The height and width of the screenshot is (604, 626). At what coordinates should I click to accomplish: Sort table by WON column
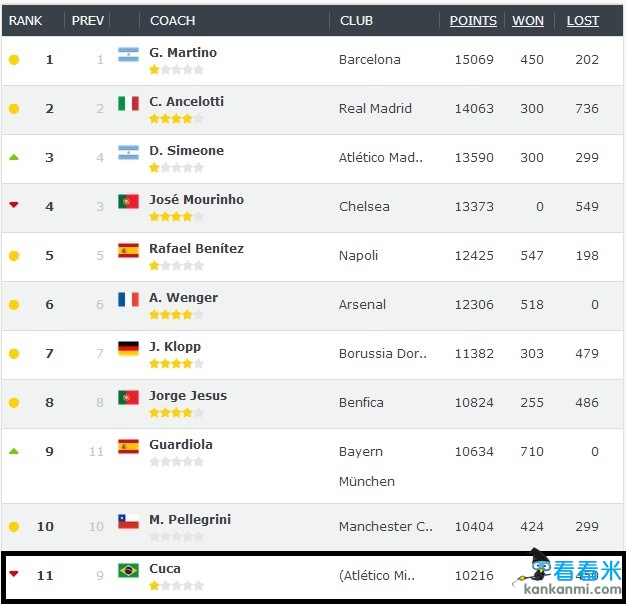click(x=528, y=20)
